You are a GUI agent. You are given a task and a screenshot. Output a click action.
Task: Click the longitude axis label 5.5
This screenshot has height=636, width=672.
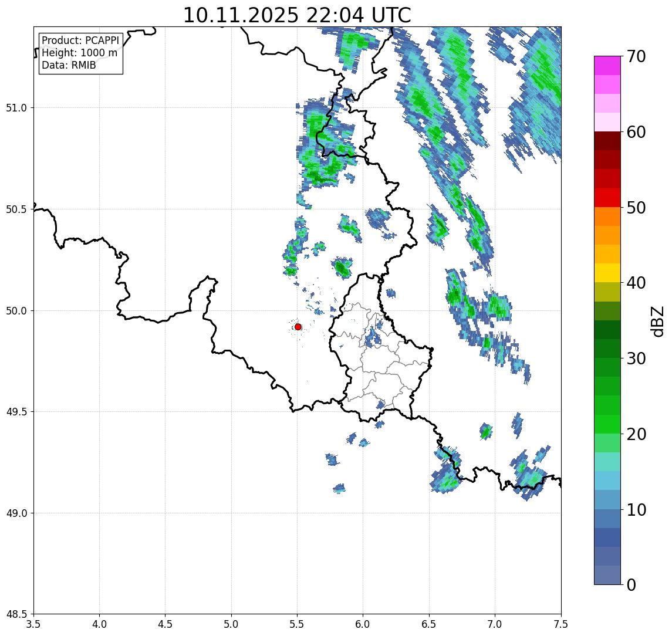pos(298,624)
